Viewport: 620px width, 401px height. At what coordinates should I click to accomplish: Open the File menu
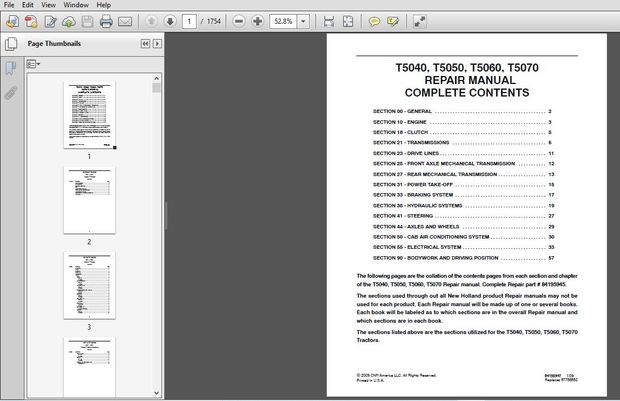point(9,5)
